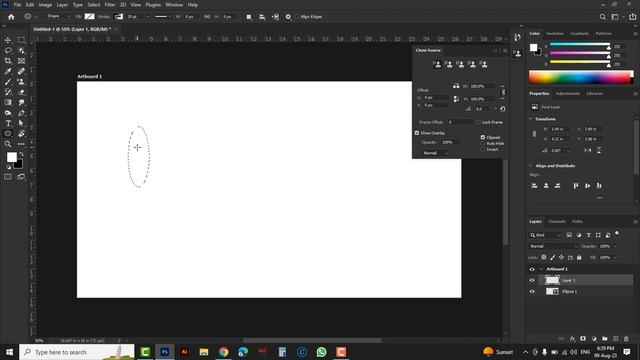Click the foreground color swatch in toolbar
This screenshot has height=360, width=640.
[11, 157]
